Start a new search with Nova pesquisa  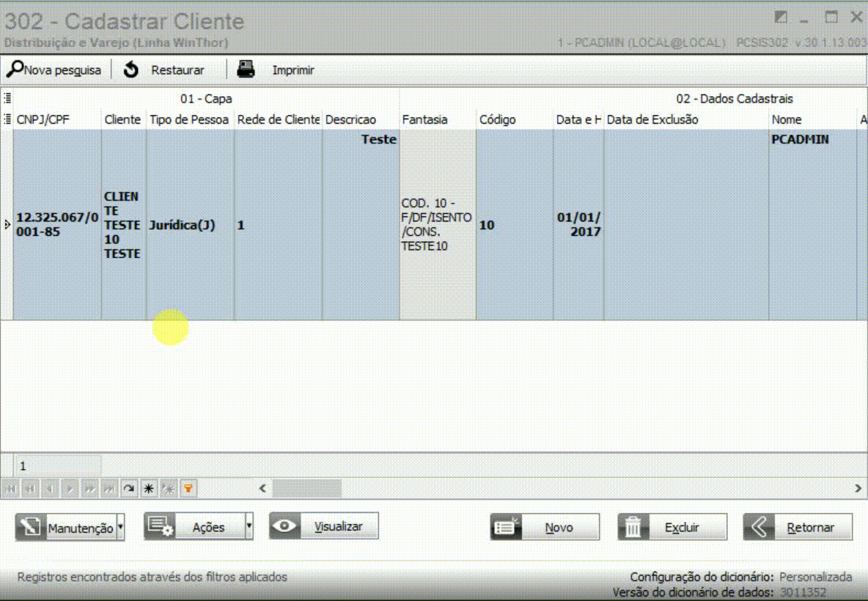[x=54, y=70]
